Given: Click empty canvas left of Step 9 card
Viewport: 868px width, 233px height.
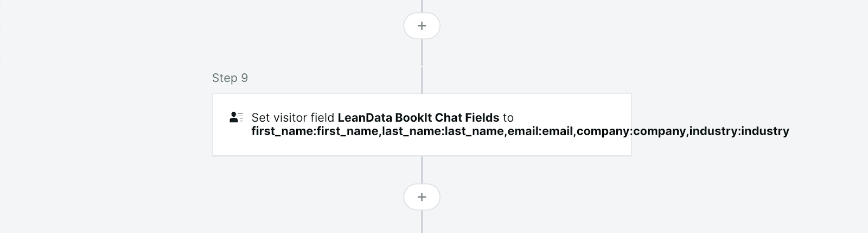Looking at the screenshot, I should 108,125.
